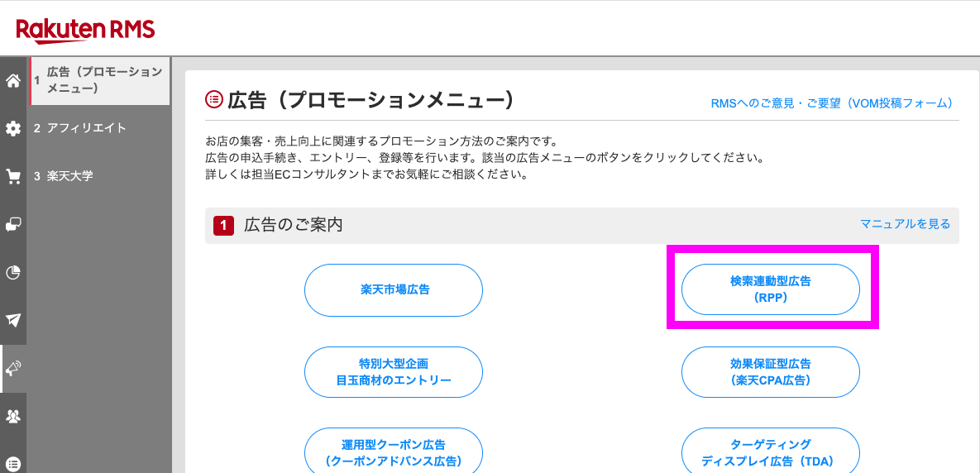Viewport: 980px width, 473px height.
Task: Open the settings gear icon in sidebar
Action: [13, 129]
